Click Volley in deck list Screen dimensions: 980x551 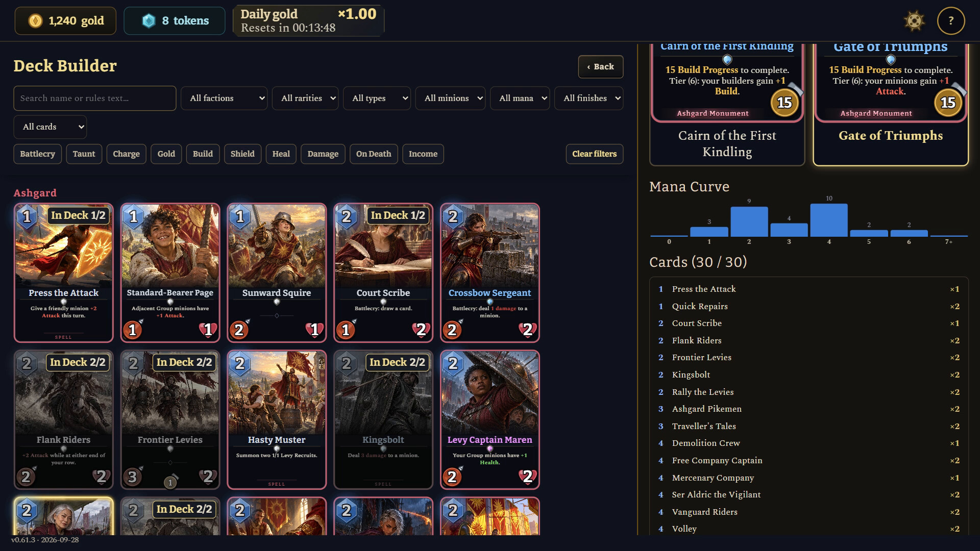(x=809, y=529)
